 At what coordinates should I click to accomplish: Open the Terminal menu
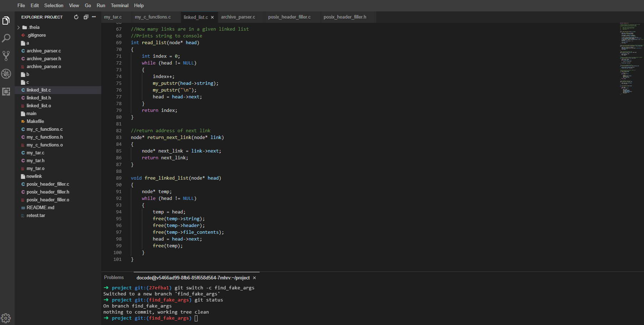(119, 5)
